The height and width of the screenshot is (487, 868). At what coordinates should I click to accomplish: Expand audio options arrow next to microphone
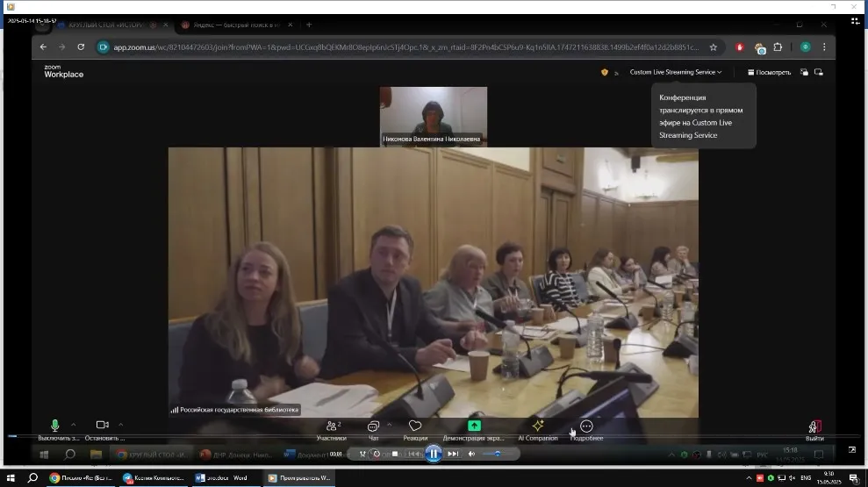click(x=73, y=425)
